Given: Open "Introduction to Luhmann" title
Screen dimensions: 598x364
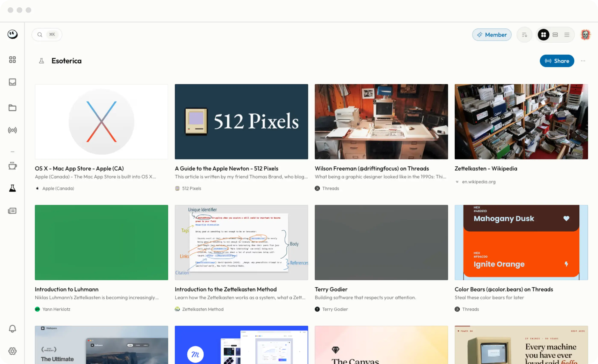Looking at the screenshot, I should click(67, 289).
